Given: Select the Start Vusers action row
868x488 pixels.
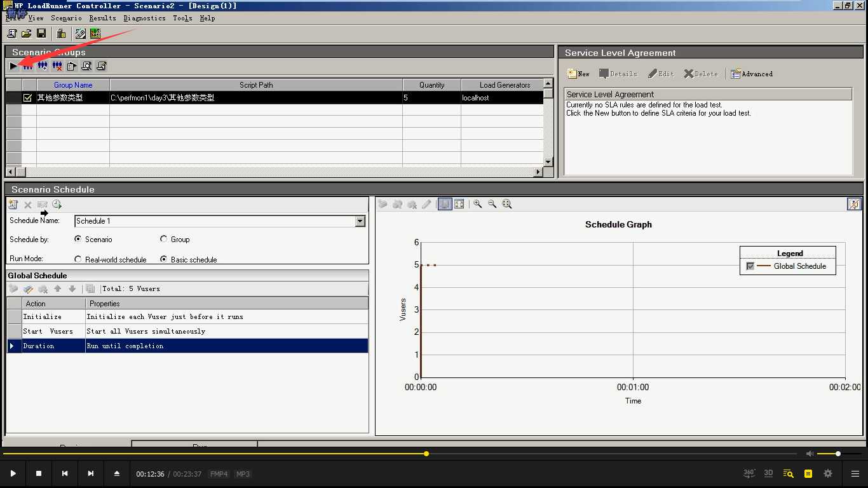Looking at the screenshot, I should coord(187,331).
